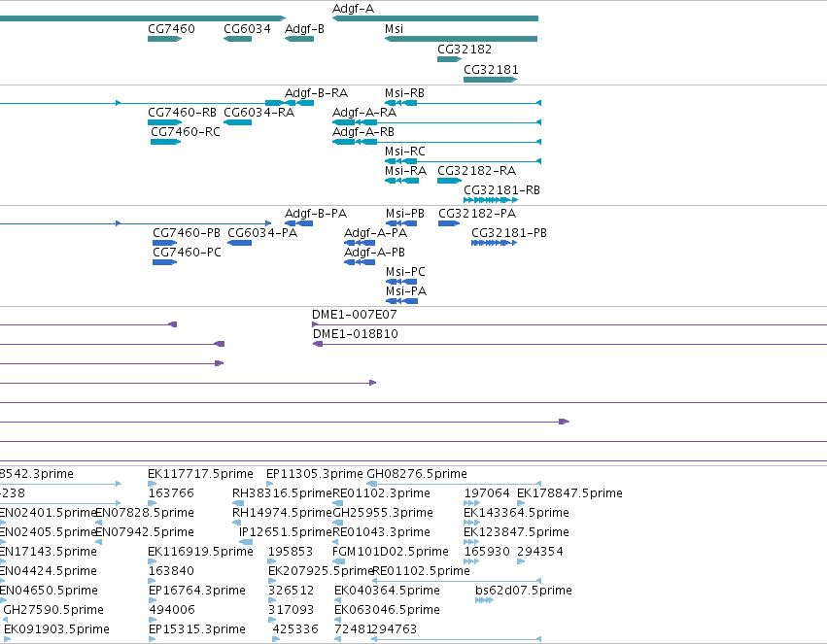The width and height of the screenshot is (827, 644).
Task: Select EST EK063046.5prime
Action: coord(387,610)
